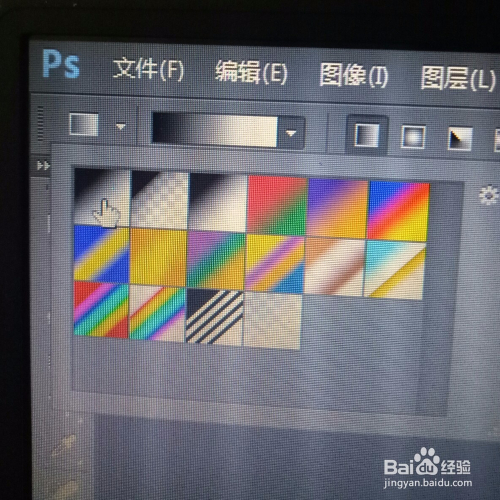Choose the foreground to background gradient preset
This screenshot has height=500, width=500.
click(102, 196)
